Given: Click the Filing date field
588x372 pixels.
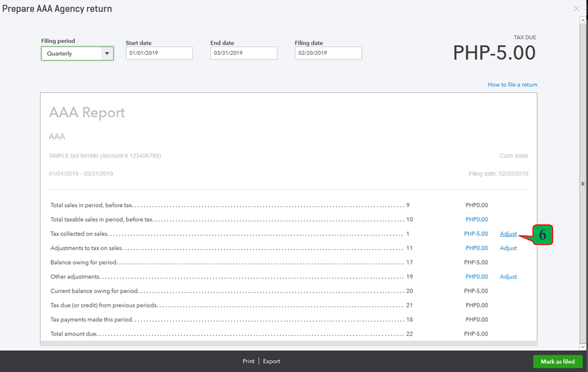Looking at the screenshot, I should coord(328,53).
